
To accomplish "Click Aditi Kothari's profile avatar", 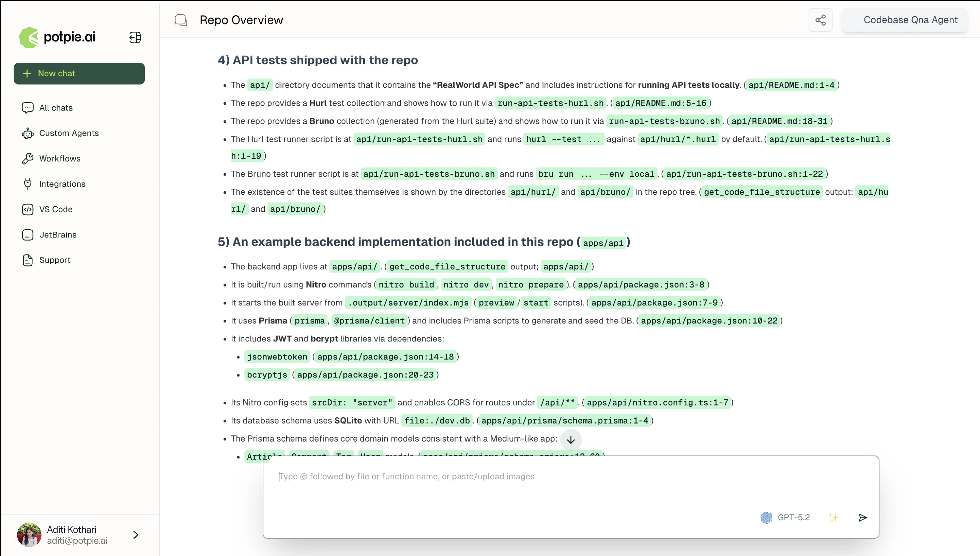I will click(x=29, y=535).
